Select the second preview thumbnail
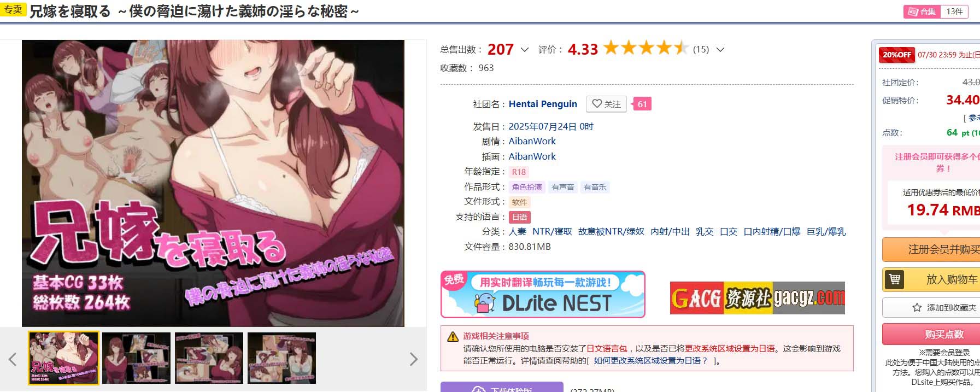Screen dimensions: 980x392 point(136,358)
